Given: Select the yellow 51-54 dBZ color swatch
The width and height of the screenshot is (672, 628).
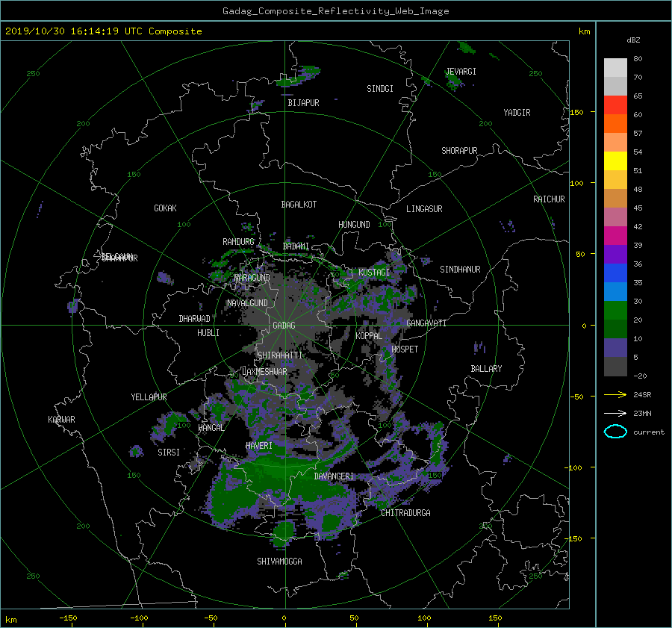Looking at the screenshot, I should tap(615, 161).
